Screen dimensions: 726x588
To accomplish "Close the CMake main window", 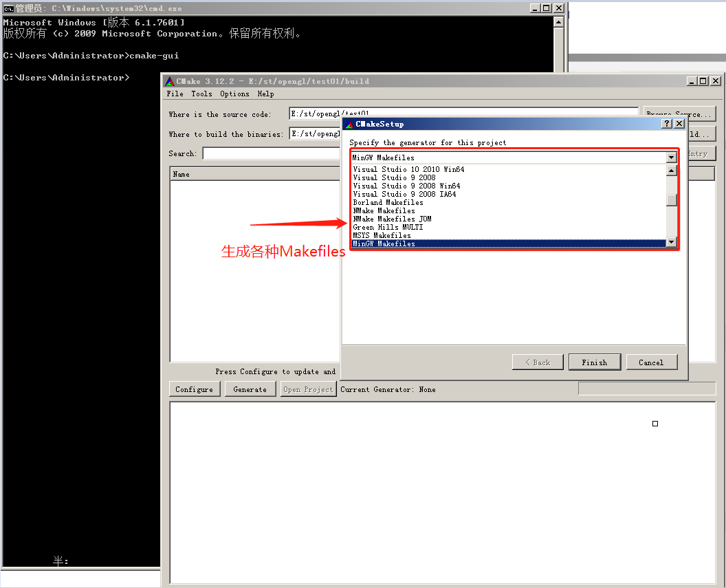I will coord(716,81).
